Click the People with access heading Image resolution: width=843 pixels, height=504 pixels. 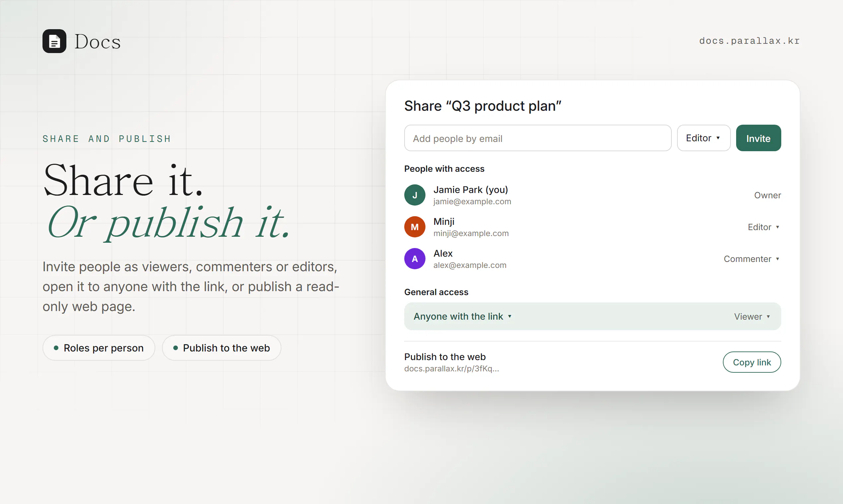(x=444, y=169)
